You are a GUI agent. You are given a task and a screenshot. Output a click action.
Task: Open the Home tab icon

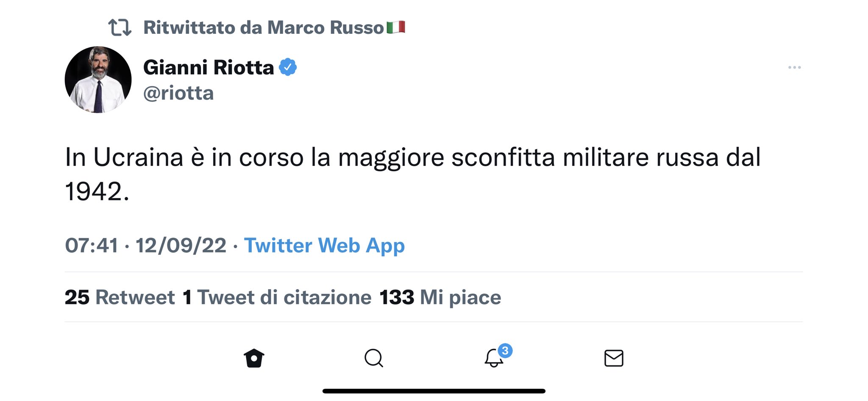tap(254, 358)
